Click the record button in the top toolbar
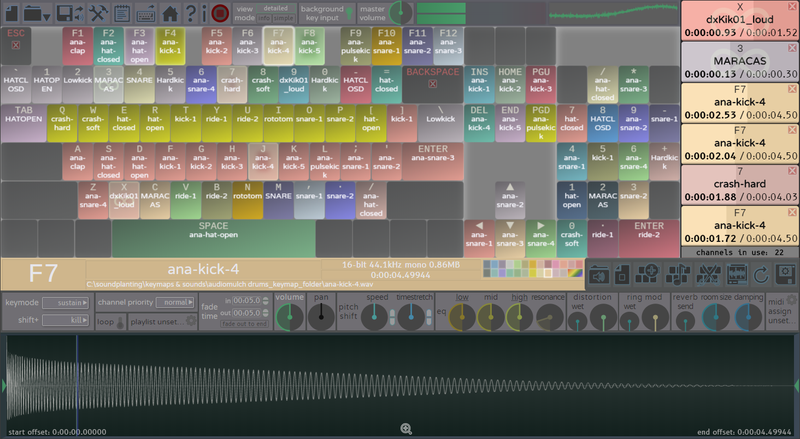The height and width of the screenshot is (439, 800). point(220,13)
